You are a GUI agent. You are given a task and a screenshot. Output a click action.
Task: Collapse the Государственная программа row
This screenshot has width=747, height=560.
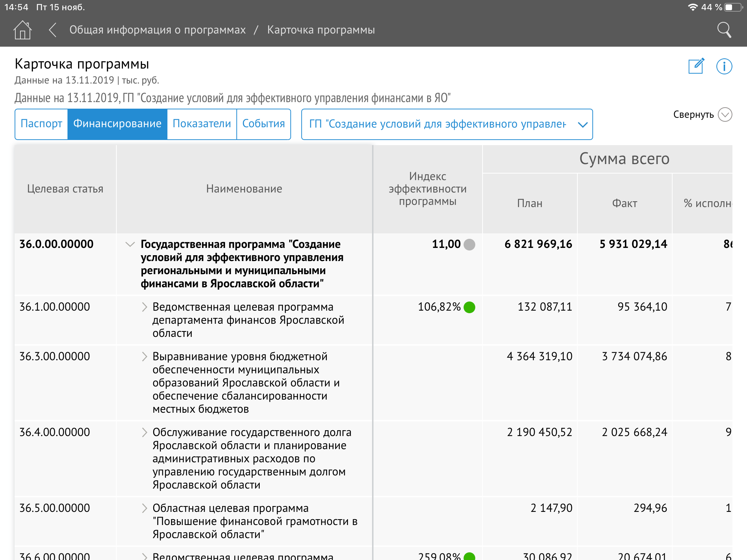tap(130, 244)
